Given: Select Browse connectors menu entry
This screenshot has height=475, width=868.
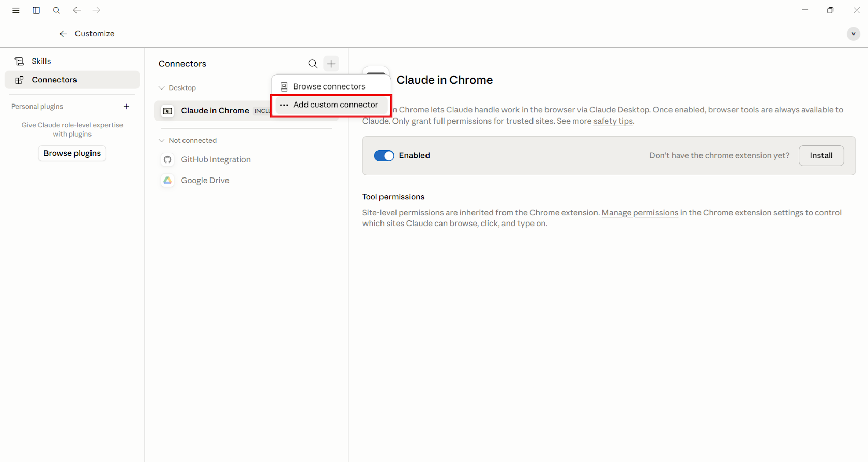Looking at the screenshot, I should coord(331,86).
